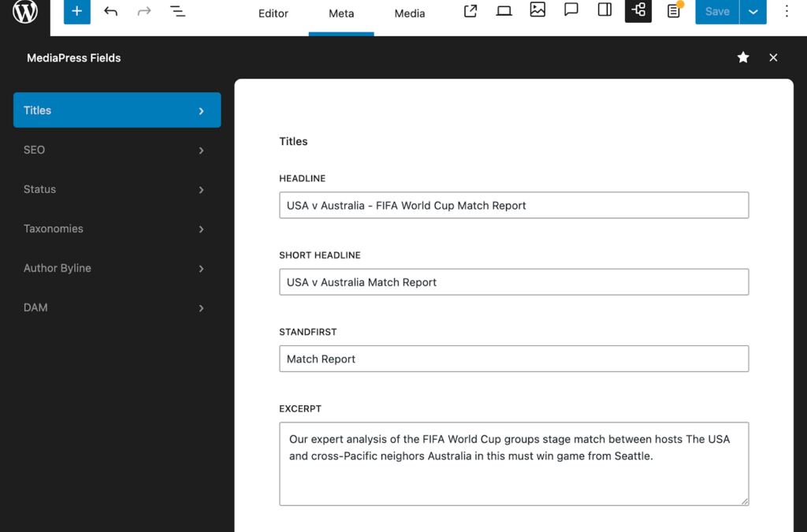Expand the SEO section
This screenshot has width=807, height=532.
coord(117,150)
